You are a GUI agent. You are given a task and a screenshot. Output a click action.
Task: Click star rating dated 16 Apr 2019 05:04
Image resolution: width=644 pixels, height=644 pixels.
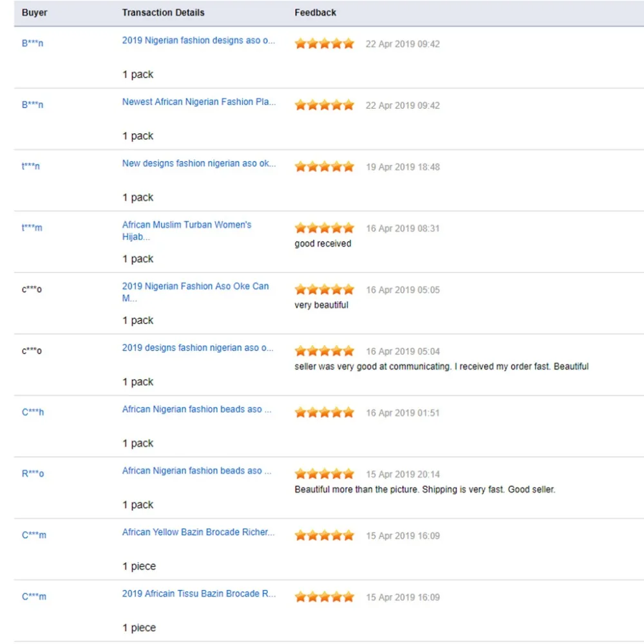pyautogui.click(x=325, y=351)
